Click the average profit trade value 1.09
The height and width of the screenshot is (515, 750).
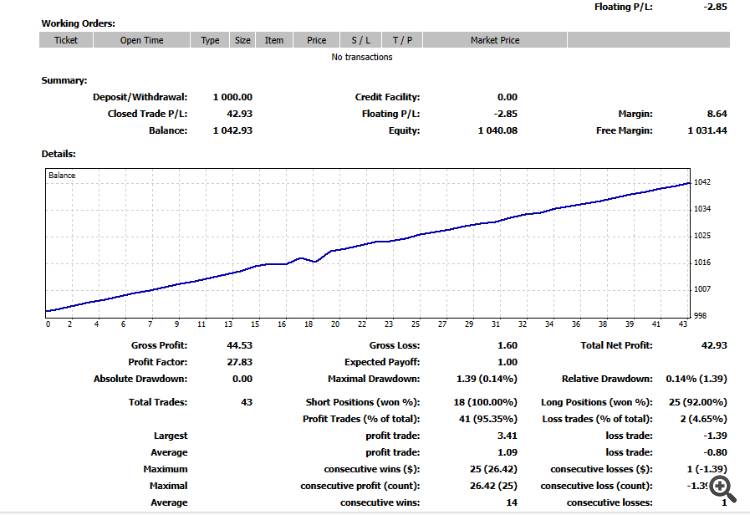(x=507, y=452)
